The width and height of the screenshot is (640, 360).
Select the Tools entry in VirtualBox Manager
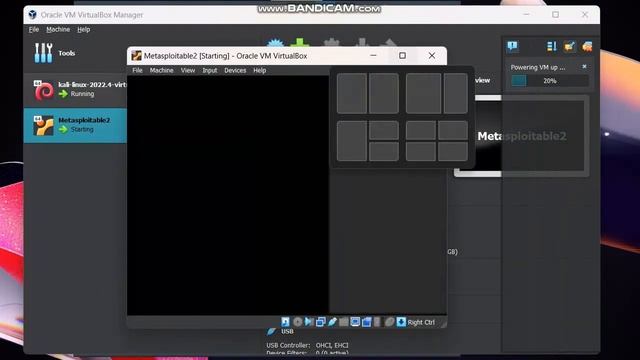(75, 53)
